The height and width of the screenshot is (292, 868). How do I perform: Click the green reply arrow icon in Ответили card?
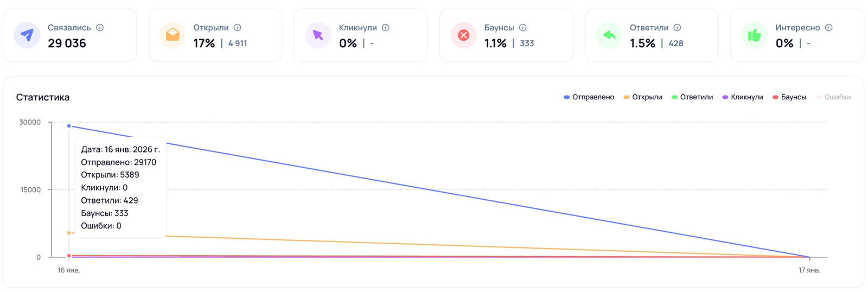coord(609,35)
